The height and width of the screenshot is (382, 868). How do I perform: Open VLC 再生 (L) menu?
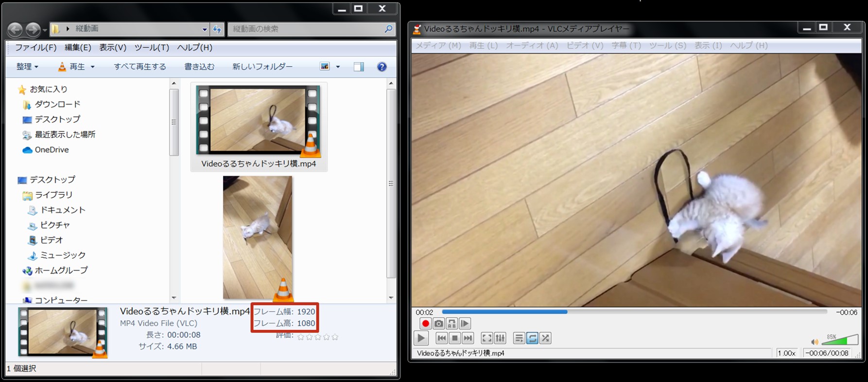point(484,45)
